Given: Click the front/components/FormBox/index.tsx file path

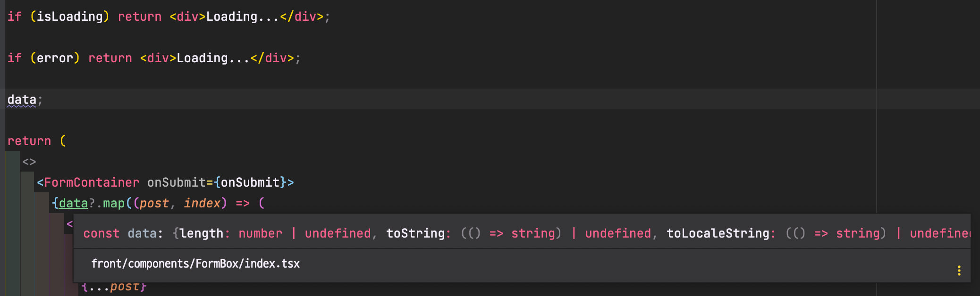Looking at the screenshot, I should [195, 263].
